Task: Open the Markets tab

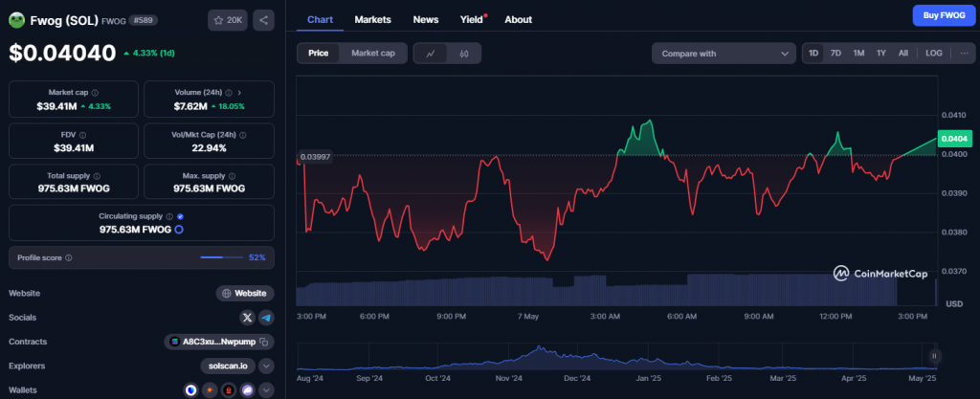Action: click(372, 19)
